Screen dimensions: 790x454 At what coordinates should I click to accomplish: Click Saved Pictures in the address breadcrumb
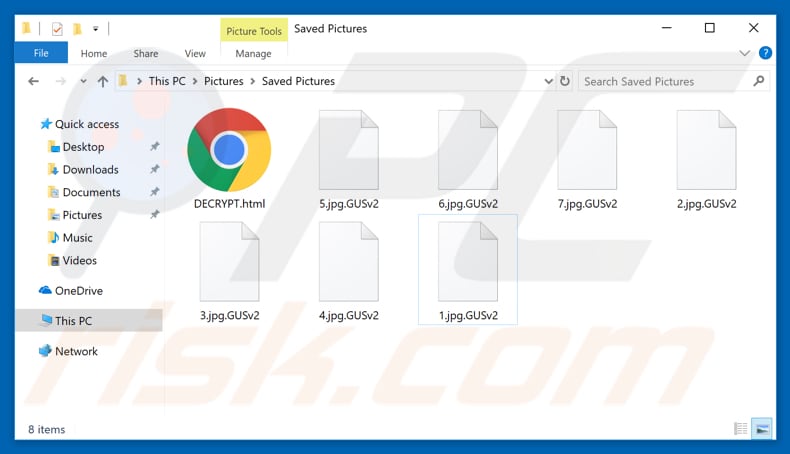tap(298, 81)
